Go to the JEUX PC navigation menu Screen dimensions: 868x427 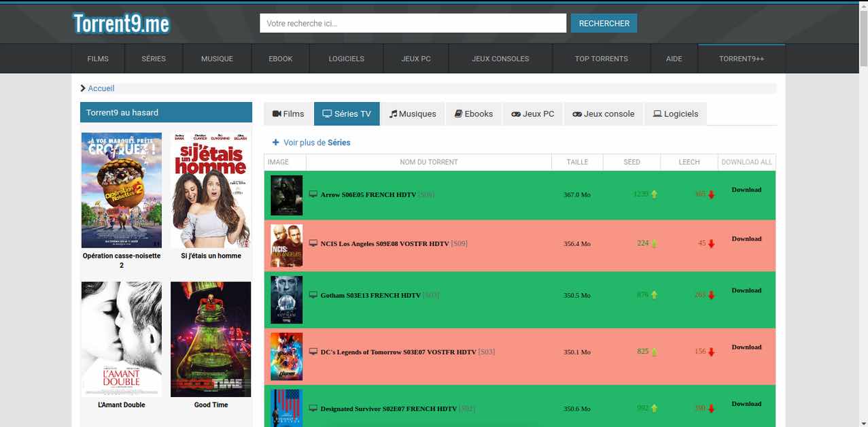pyautogui.click(x=416, y=59)
